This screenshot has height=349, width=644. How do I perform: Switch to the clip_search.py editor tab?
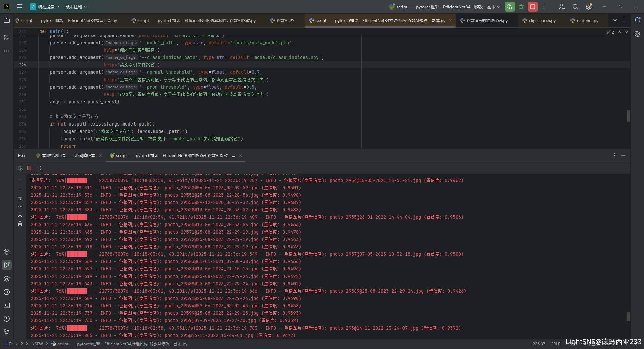click(x=542, y=20)
